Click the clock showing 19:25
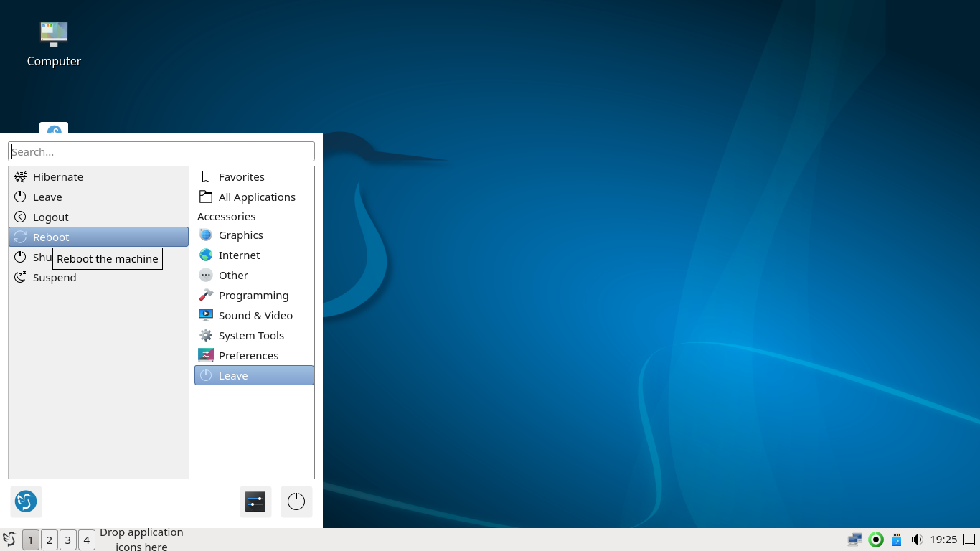980x551 pixels. pos(944,540)
